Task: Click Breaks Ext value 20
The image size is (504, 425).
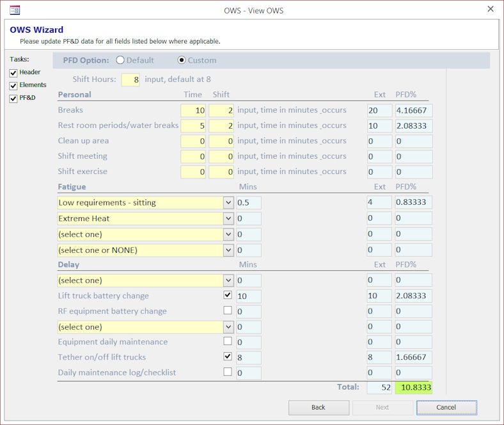Action: point(380,110)
